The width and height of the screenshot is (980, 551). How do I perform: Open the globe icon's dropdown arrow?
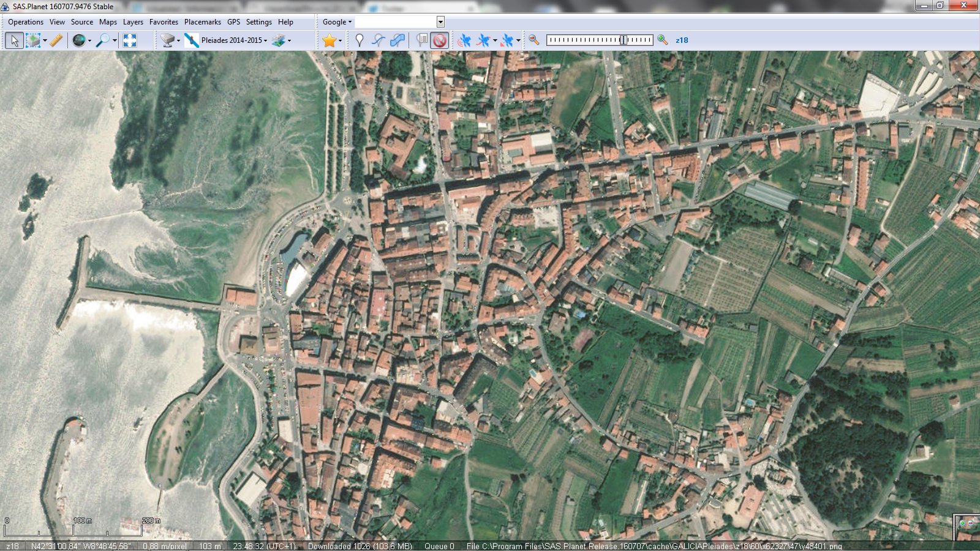click(89, 40)
